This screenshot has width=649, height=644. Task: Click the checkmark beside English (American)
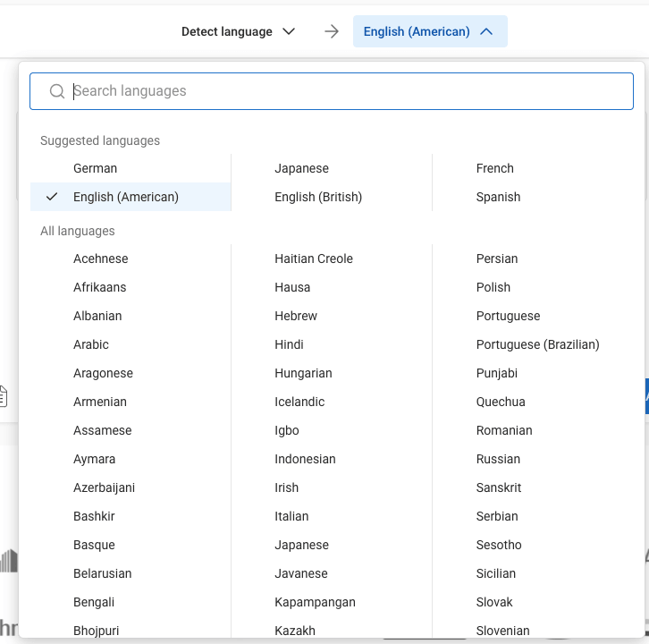point(52,197)
